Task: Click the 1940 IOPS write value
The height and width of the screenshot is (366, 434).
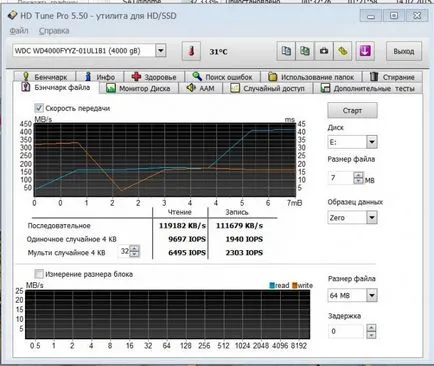Action: 244,239
